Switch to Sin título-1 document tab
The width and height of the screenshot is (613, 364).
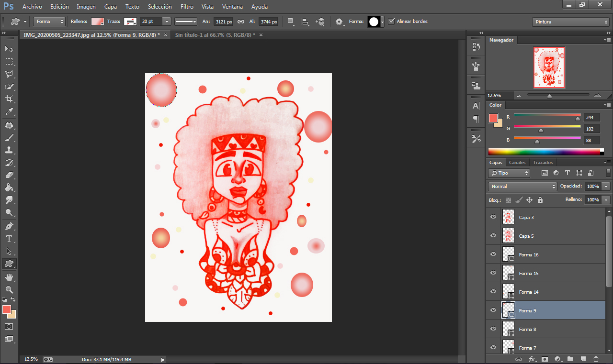point(215,35)
